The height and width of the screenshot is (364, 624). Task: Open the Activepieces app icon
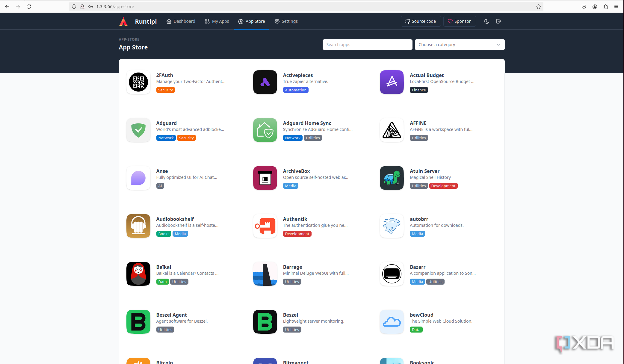tap(265, 82)
